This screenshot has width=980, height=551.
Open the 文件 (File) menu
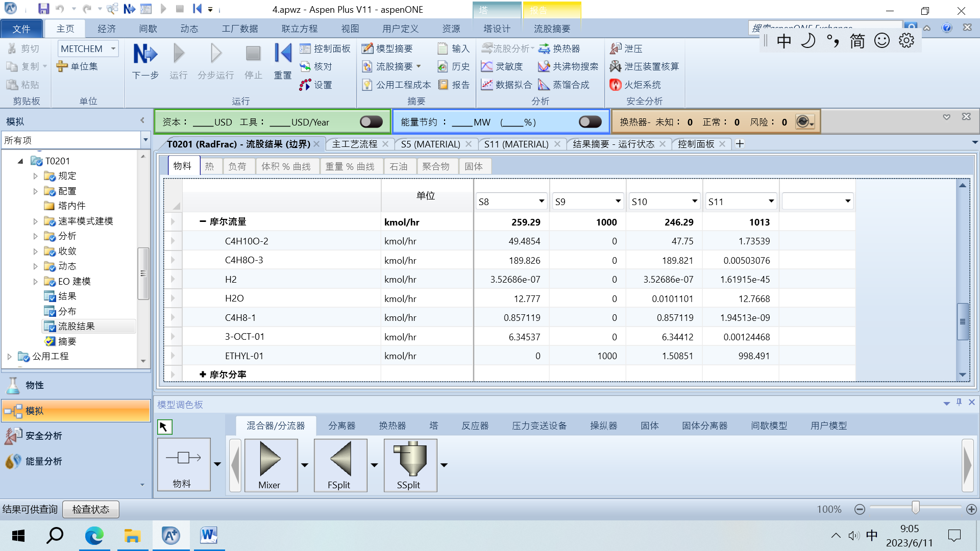pyautogui.click(x=21, y=29)
